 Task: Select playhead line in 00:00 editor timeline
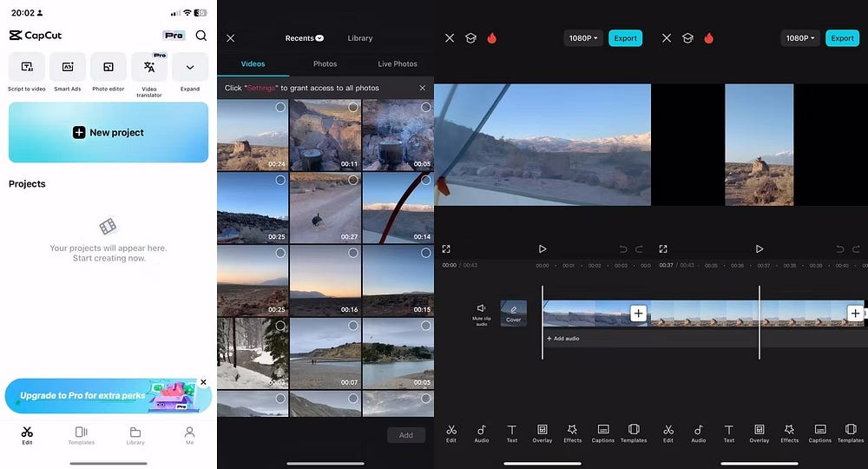coord(542,322)
